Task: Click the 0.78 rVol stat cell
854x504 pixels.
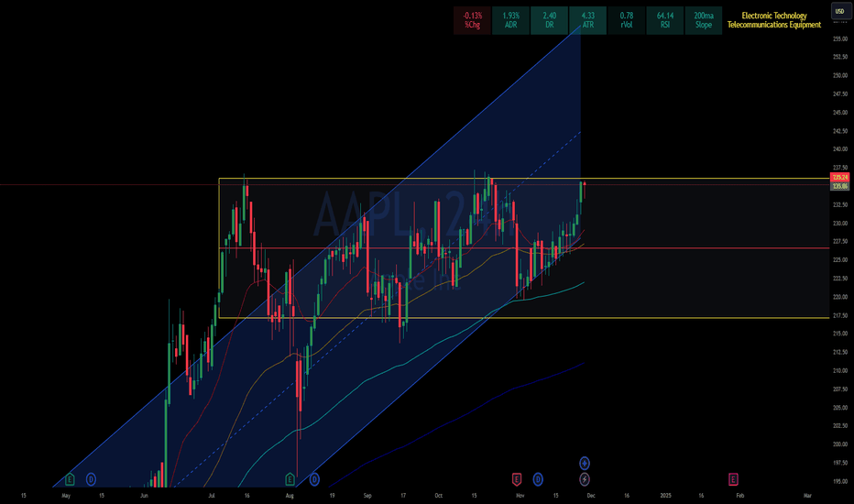Action: click(x=627, y=21)
